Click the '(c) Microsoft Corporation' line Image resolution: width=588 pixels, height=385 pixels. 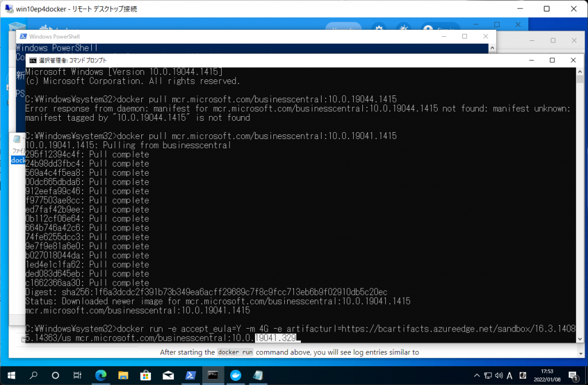(133, 81)
